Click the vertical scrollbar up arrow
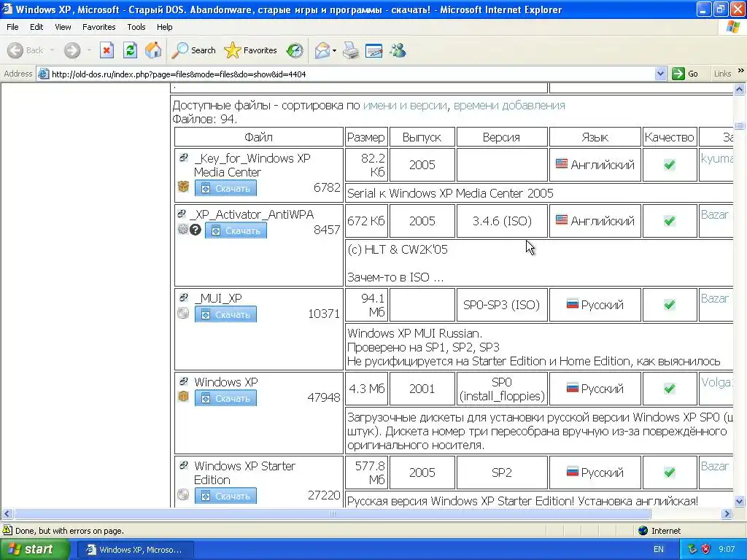The height and width of the screenshot is (560, 747). (x=740, y=89)
